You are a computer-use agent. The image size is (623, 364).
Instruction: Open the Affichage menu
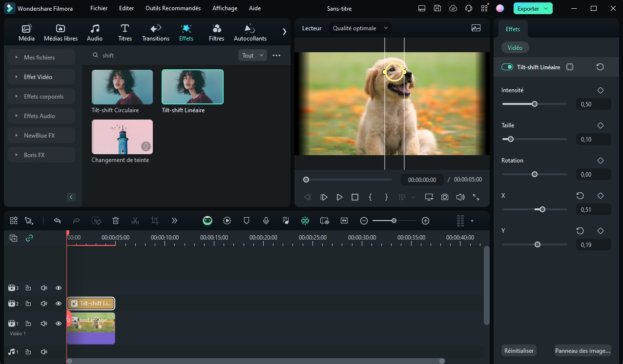(225, 8)
